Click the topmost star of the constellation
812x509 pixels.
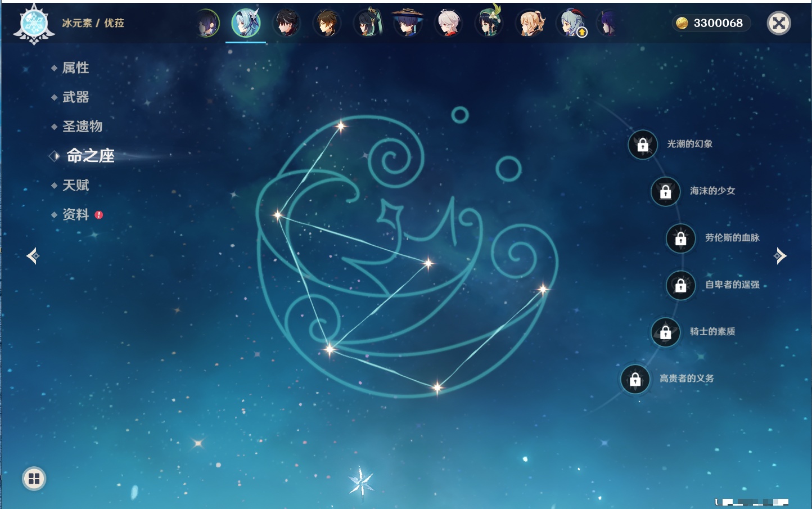[341, 126]
